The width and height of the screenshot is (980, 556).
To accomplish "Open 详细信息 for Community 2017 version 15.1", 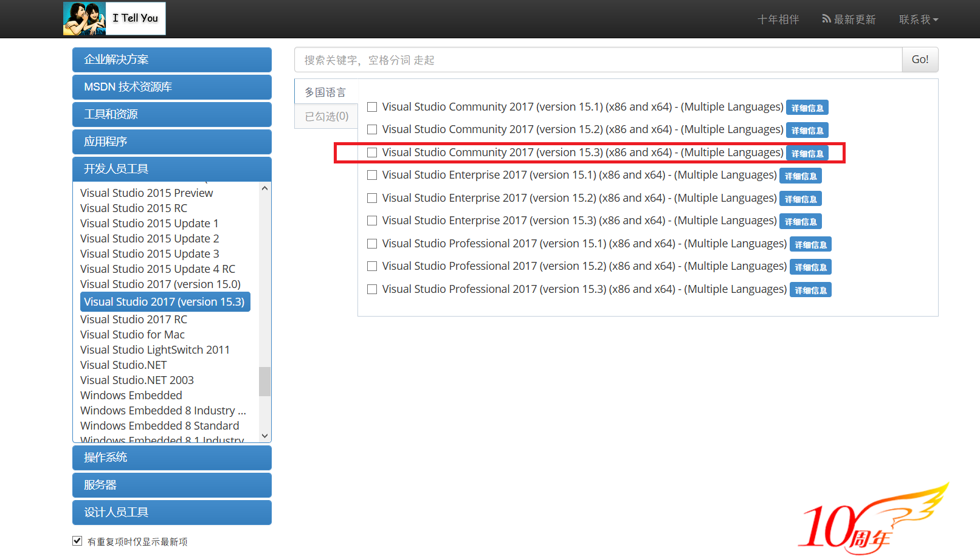I will [807, 108].
